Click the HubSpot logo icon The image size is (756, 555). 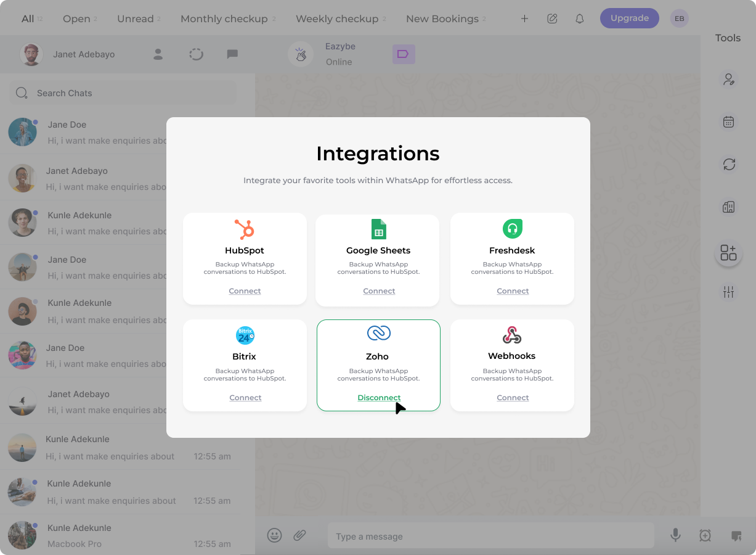(x=245, y=229)
